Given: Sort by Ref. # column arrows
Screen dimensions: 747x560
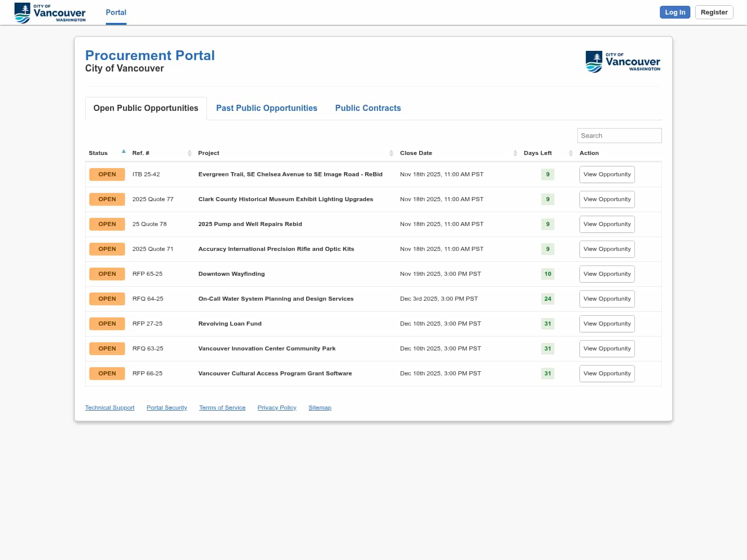Looking at the screenshot, I should (189, 153).
